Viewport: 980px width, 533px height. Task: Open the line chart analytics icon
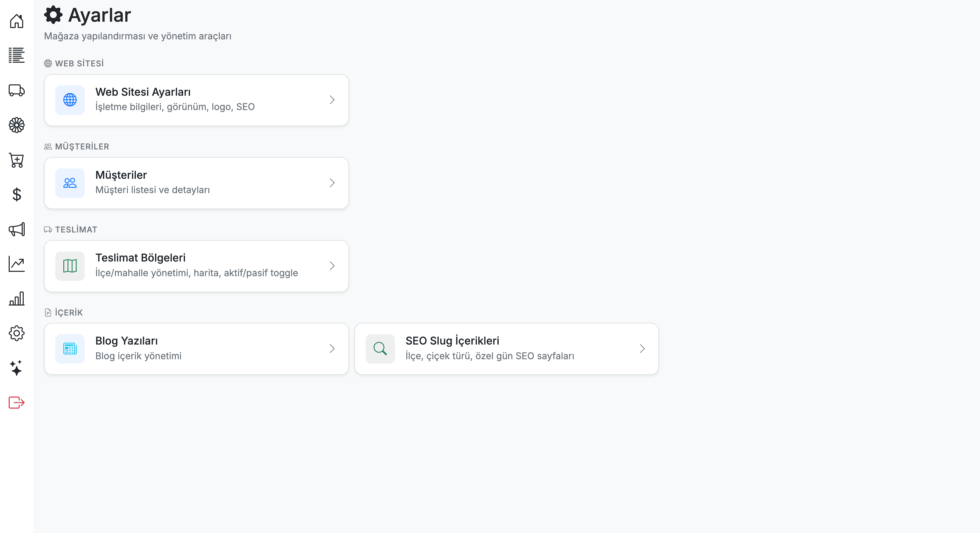coord(16,264)
